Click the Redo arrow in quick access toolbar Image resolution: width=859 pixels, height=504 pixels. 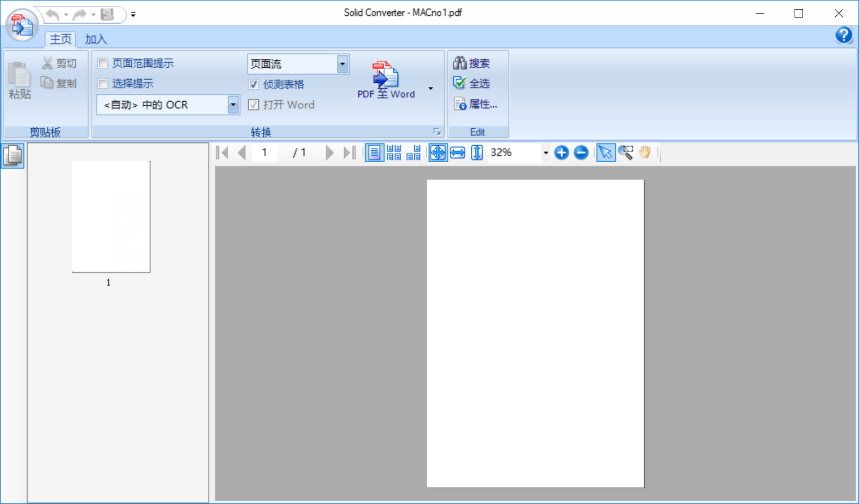click(x=80, y=14)
